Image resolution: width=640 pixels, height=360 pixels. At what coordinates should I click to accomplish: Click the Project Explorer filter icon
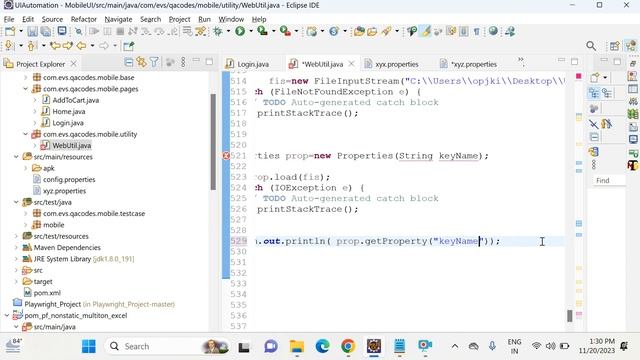click(154, 62)
